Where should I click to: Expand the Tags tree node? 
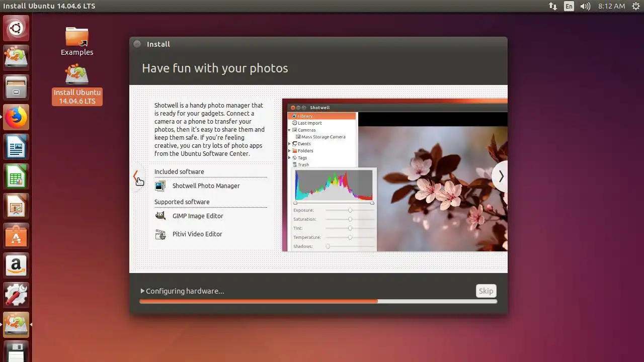click(x=290, y=158)
